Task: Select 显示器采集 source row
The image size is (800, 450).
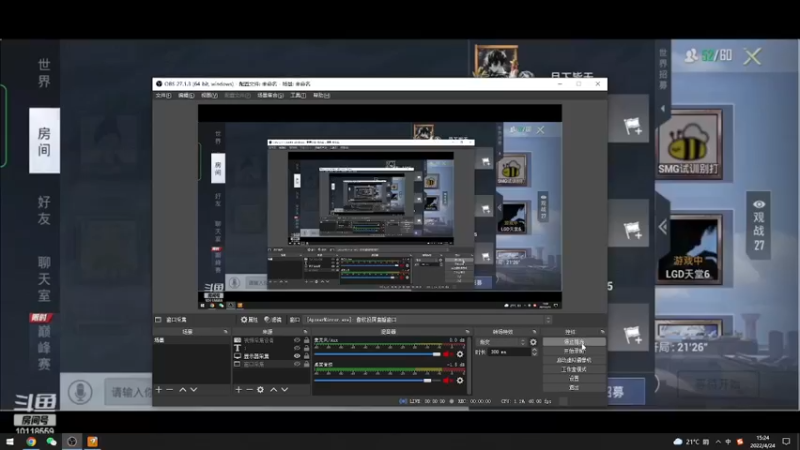Action: (x=271, y=356)
